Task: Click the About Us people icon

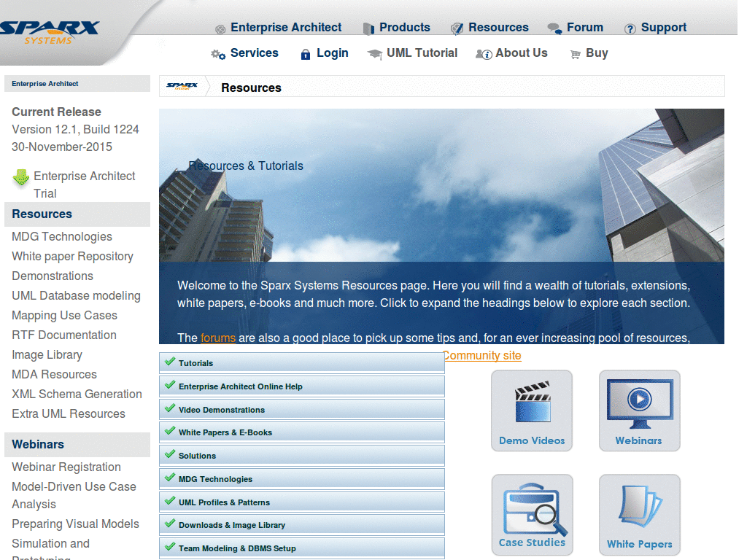Action: tap(484, 54)
